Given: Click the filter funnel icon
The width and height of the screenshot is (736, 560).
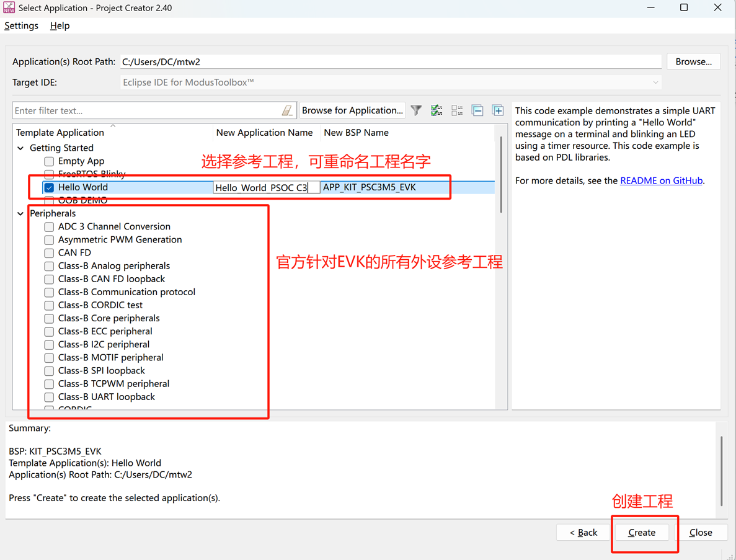Looking at the screenshot, I should pos(416,110).
